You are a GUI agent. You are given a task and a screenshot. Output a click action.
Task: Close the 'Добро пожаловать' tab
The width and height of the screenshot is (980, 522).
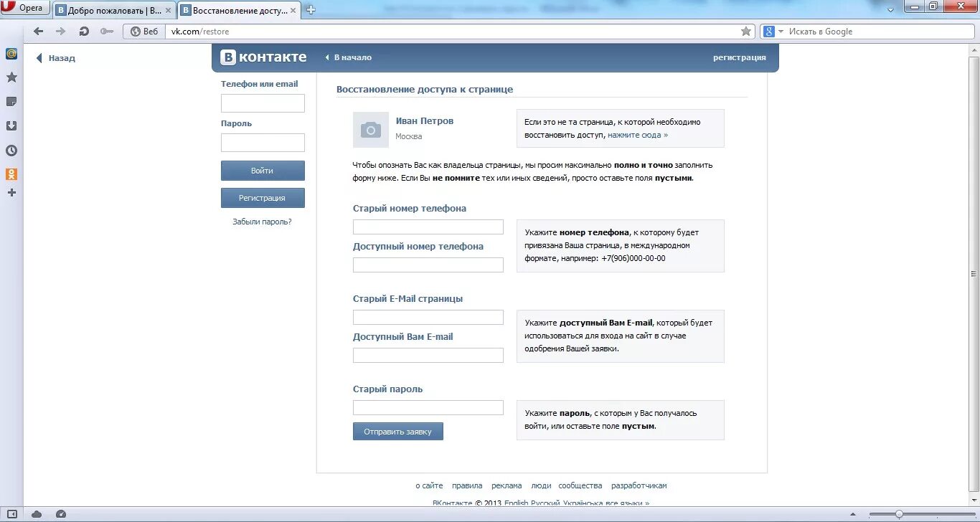169,11
